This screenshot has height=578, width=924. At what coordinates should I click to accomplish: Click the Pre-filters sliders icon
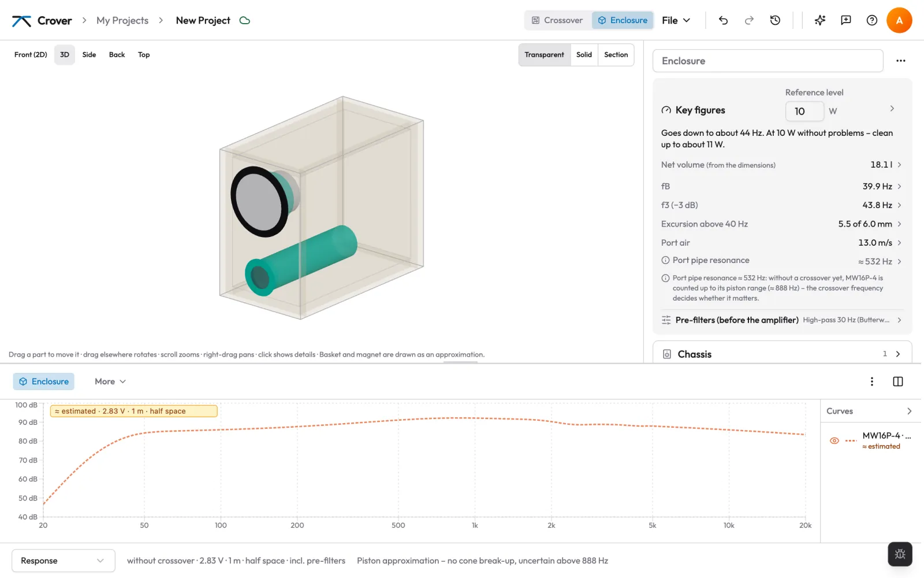(x=666, y=320)
